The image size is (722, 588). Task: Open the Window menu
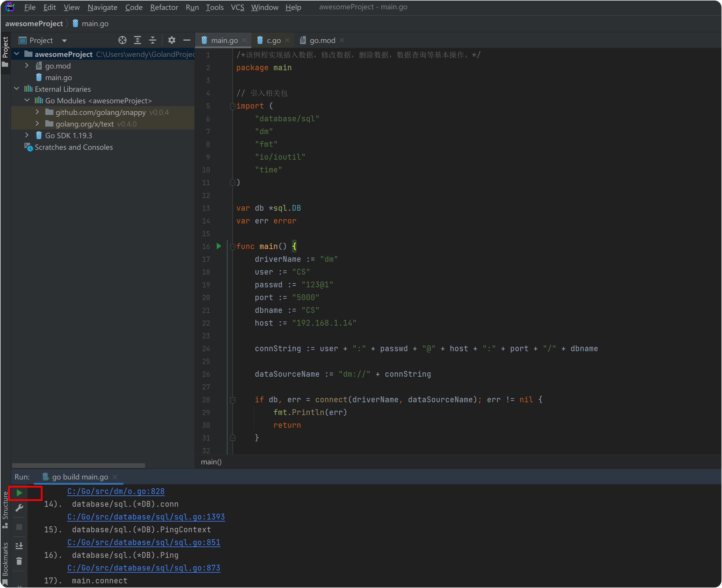point(264,7)
